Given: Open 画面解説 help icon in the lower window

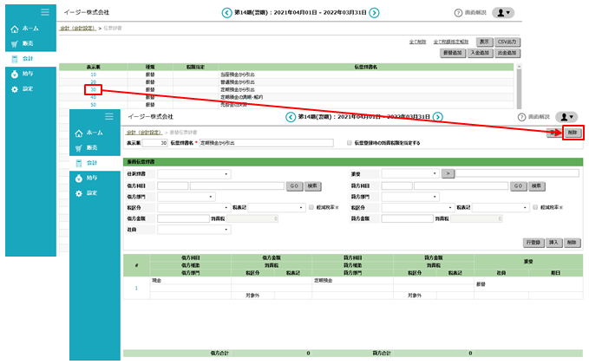Looking at the screenshot, I should point(519,116).
